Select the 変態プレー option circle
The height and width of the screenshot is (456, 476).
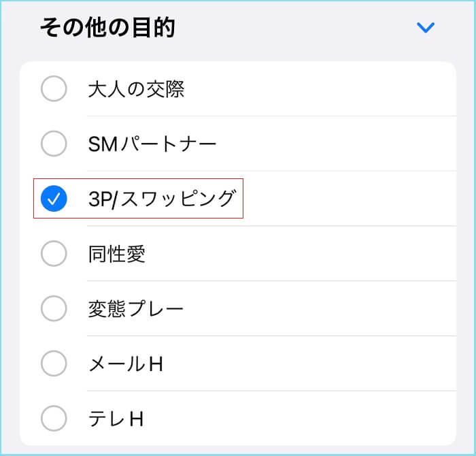pyautogui.click(x=54, y=309)
